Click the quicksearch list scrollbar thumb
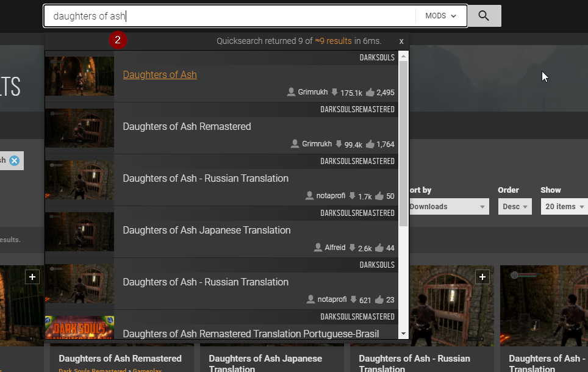588x372 pixels. 404,144
